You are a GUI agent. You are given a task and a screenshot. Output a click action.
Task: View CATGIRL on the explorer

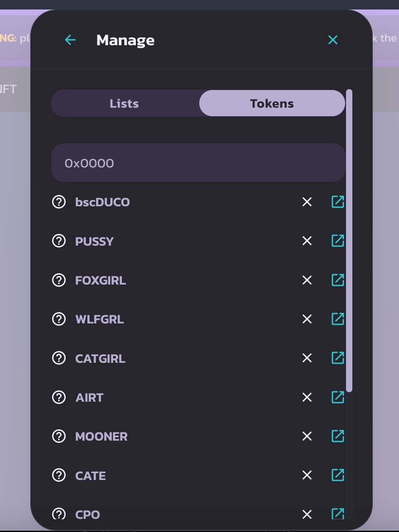pos(338,358)
